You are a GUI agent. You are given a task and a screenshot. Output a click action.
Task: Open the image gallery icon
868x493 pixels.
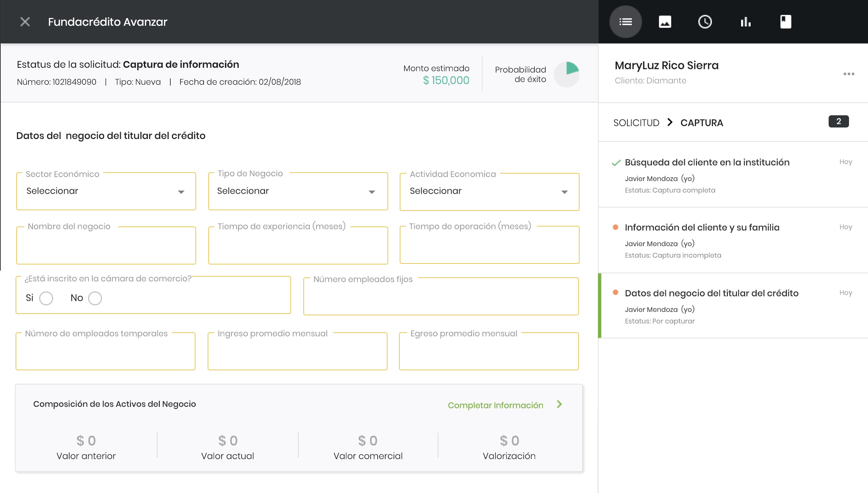[665, 22]
